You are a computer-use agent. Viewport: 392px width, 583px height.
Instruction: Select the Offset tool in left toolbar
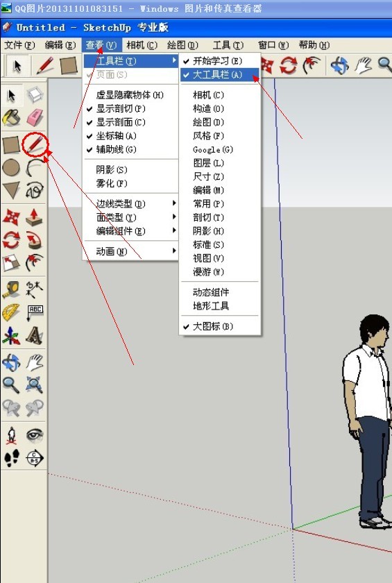(35, 263)
